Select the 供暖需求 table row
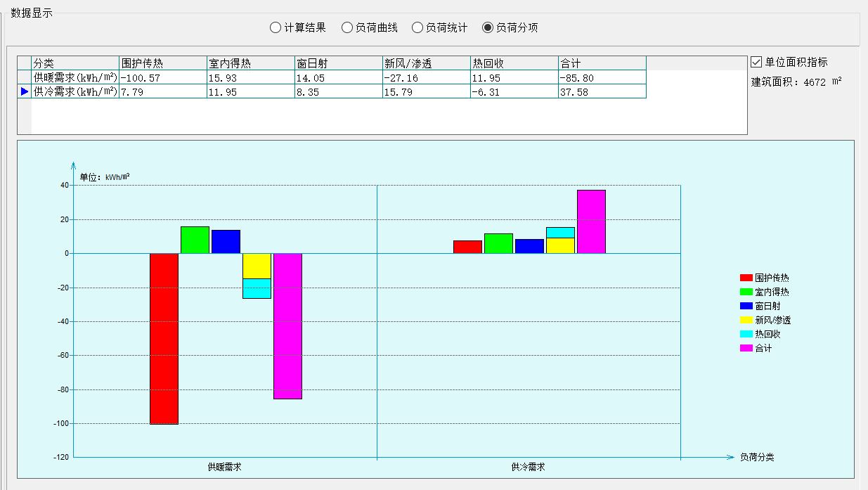Viewport: 868px width, 490px height. 75,77
